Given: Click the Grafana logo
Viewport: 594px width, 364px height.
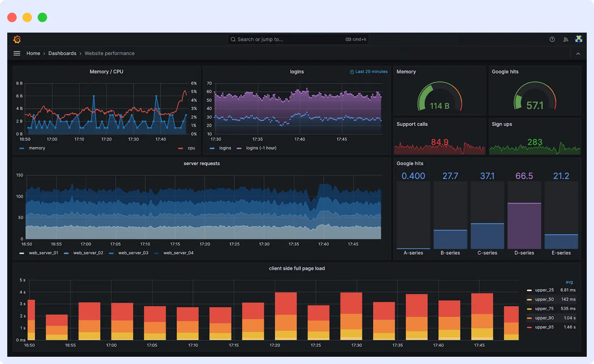Looking at the screenshot, I should click(17, 39).
